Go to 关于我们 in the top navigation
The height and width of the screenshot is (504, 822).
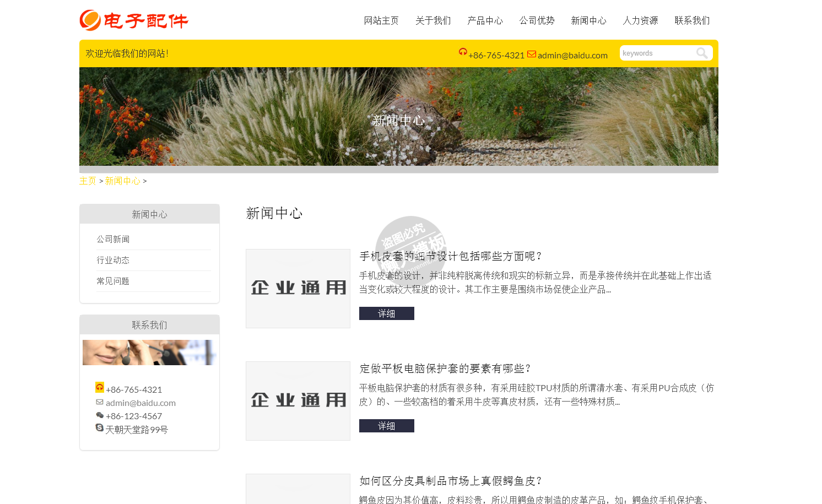(433, 20)
